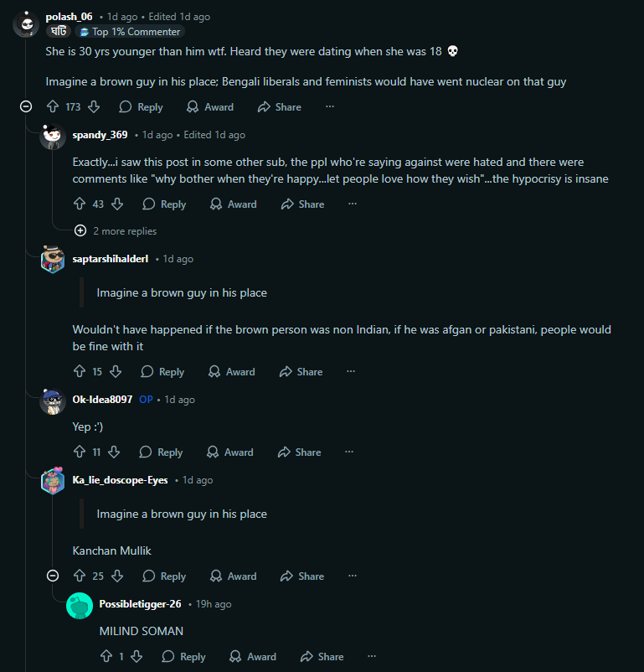Upvote Ok-Idea8097's "Yep" comment
The image size is (644, 672).
(80, 452)
